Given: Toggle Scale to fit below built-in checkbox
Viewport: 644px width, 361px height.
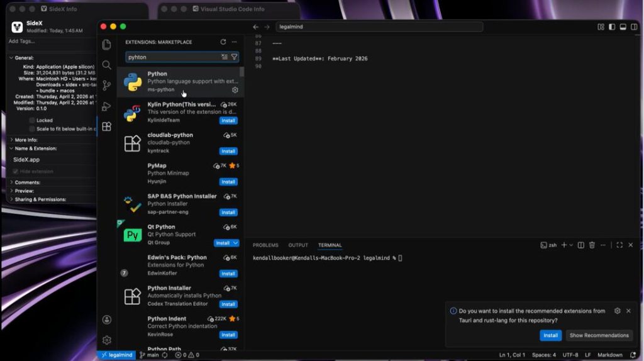Looking at the screenshot, I should click(32, 129).
